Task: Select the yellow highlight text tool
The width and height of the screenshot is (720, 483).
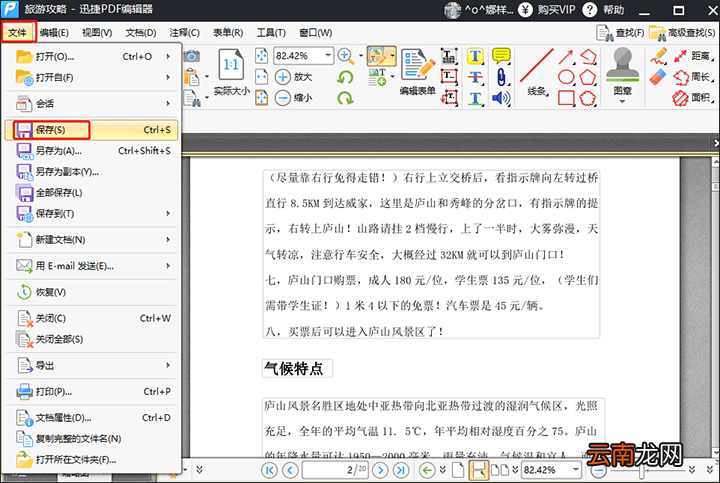Action: click(x=475, y=56)
